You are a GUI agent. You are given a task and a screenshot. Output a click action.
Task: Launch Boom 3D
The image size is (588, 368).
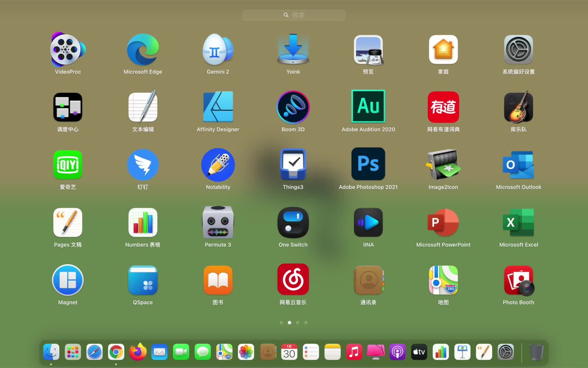[293, 107]
